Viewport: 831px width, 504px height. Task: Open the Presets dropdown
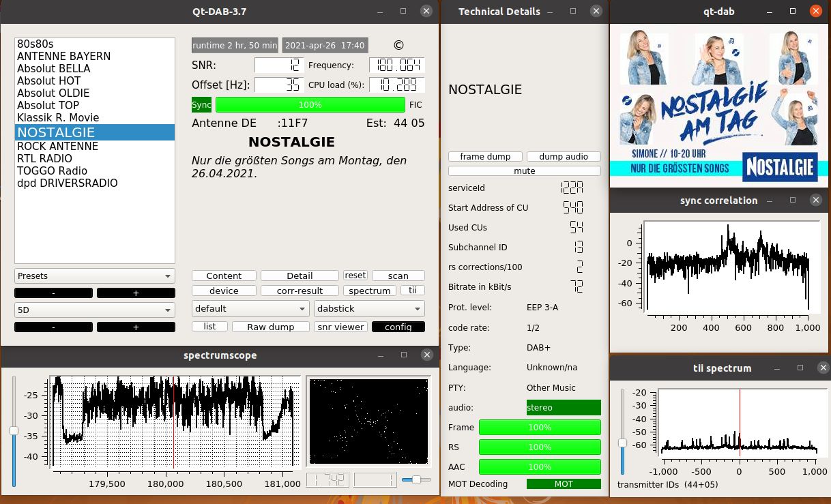pos(95,276)
